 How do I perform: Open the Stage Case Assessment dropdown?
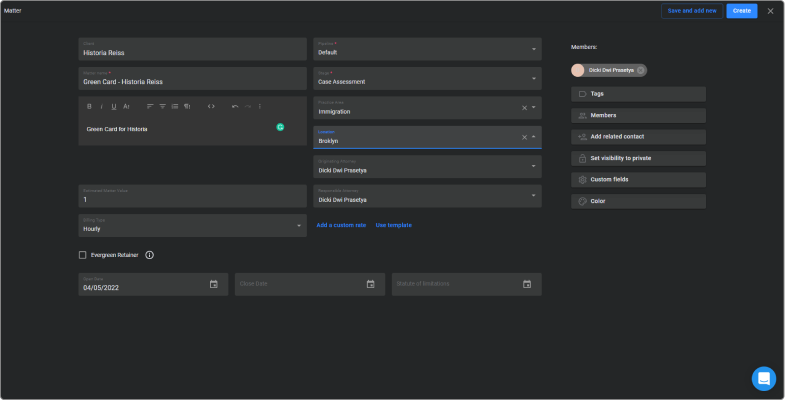click(x=534, y=78)
